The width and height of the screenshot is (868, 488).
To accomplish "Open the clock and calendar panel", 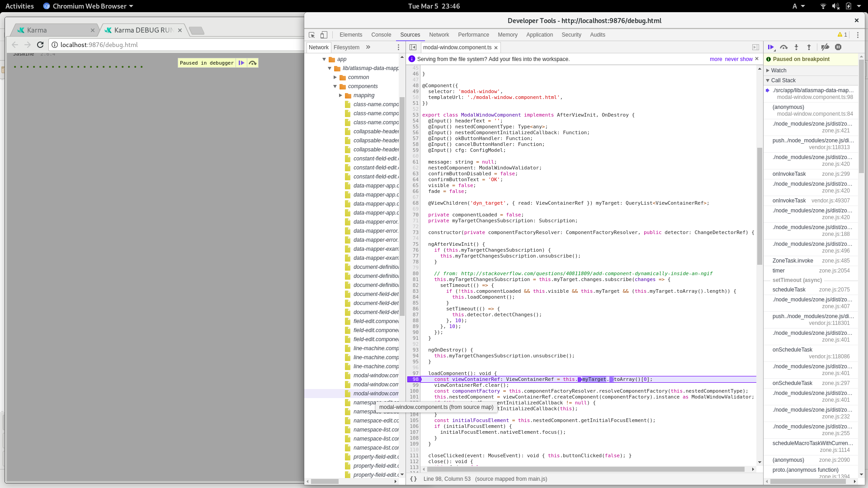I will [434, 6].
